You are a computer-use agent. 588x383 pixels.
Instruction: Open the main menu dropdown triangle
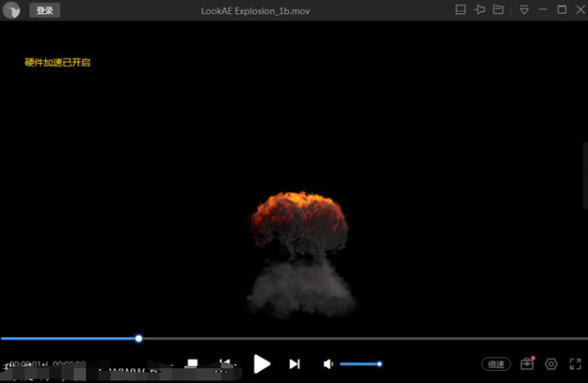[x=524, y=10]
